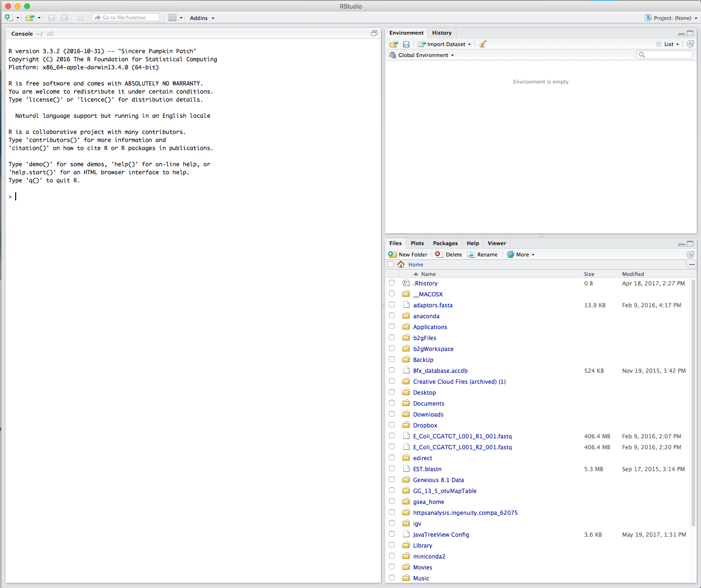The image size is (701, 588).
Task: Click the Print document icon
Action: [81, 18]
